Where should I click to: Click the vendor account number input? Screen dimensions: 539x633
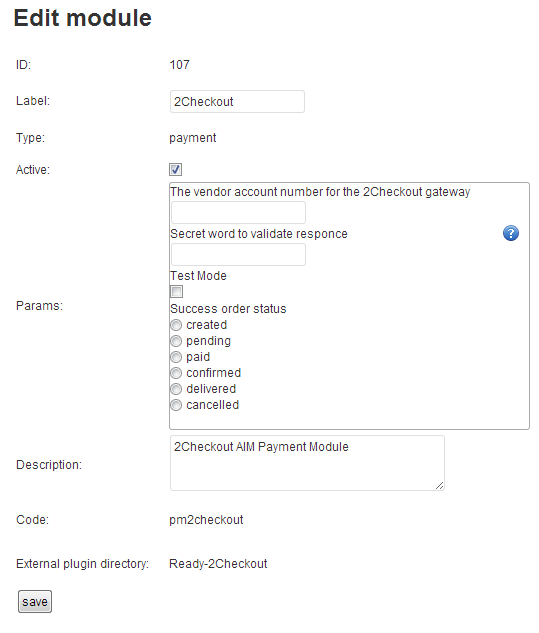(238, 212)
